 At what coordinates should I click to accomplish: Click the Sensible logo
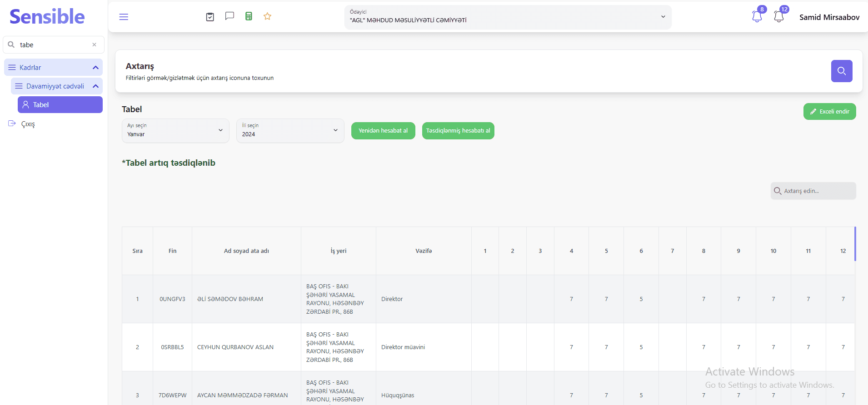tap(47, 17)
